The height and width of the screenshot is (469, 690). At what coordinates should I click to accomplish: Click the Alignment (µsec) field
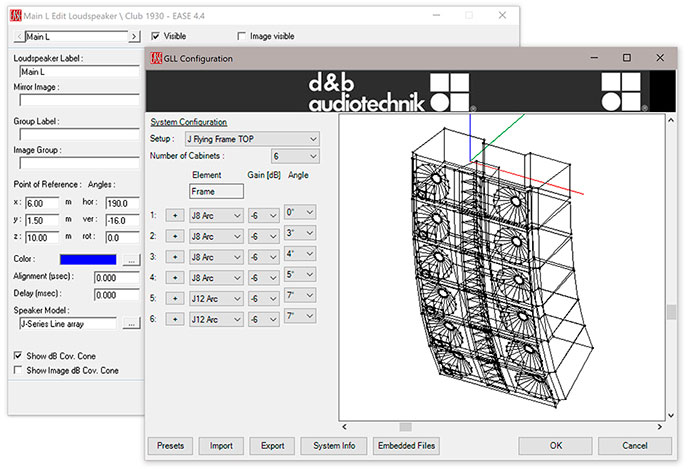click(117, 278)
